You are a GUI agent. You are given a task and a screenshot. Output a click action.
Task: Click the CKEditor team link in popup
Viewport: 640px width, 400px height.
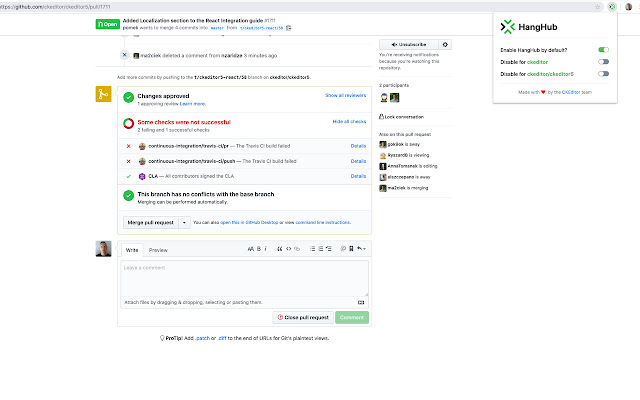(x=571, y=92)
